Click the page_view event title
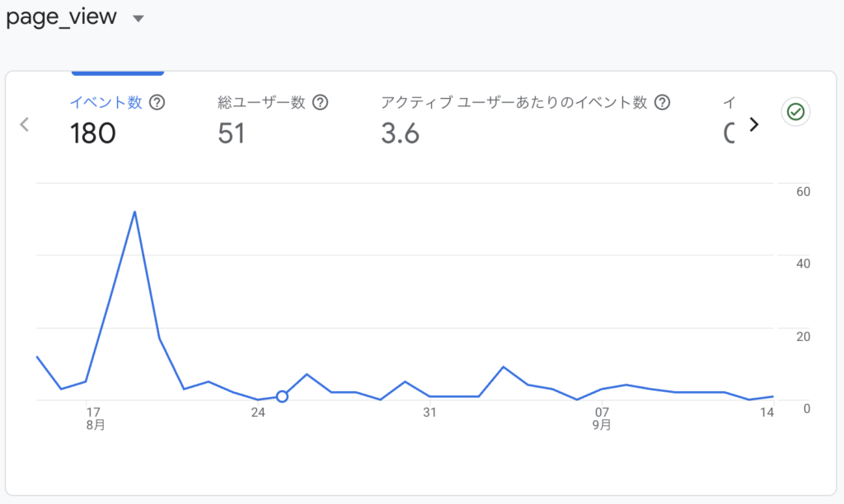Screen dimensions: 844x504 [x=62, y=17]
